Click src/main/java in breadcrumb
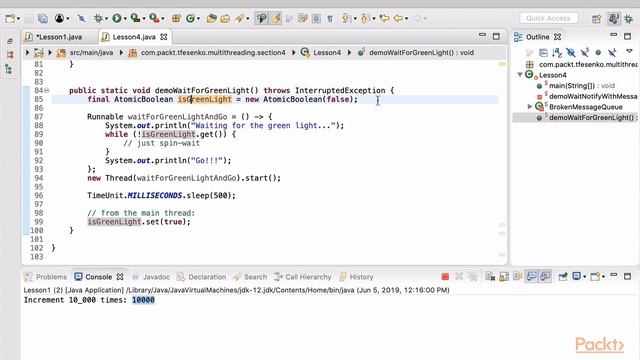 point(91,52)
